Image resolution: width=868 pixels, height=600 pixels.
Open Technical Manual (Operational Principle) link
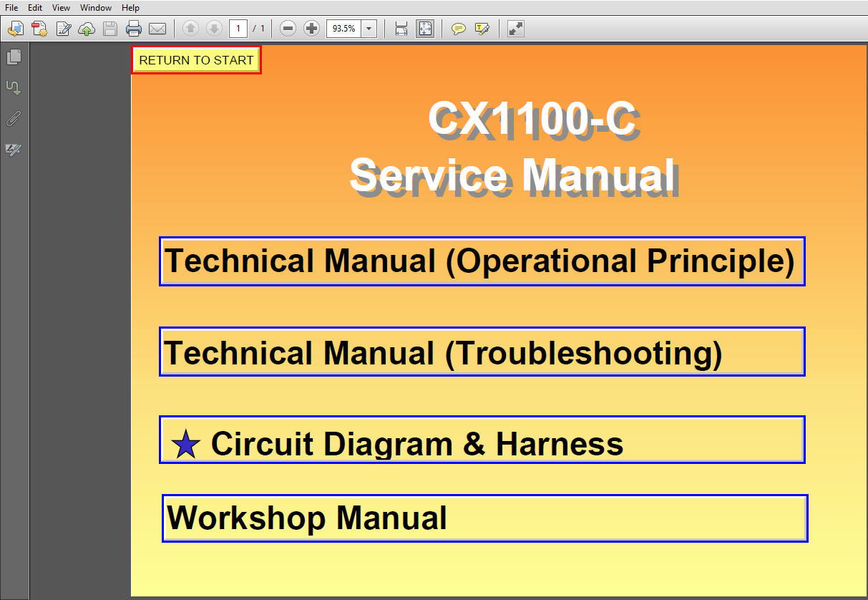(482, 261)
